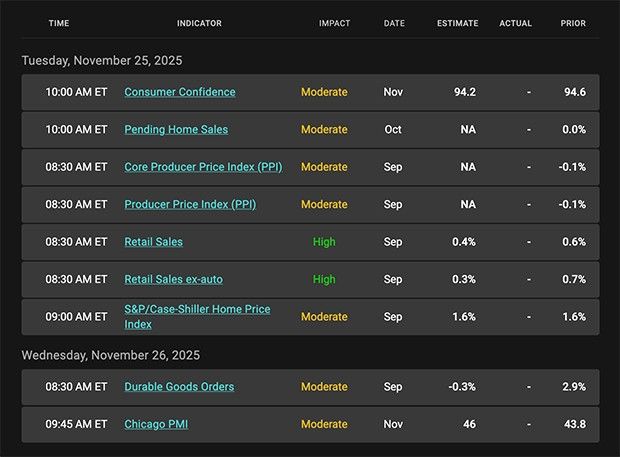620x457 pixels.
Task: Select the Wednesday, November 26, 2025 heading
Action: (x=111, y=355)
